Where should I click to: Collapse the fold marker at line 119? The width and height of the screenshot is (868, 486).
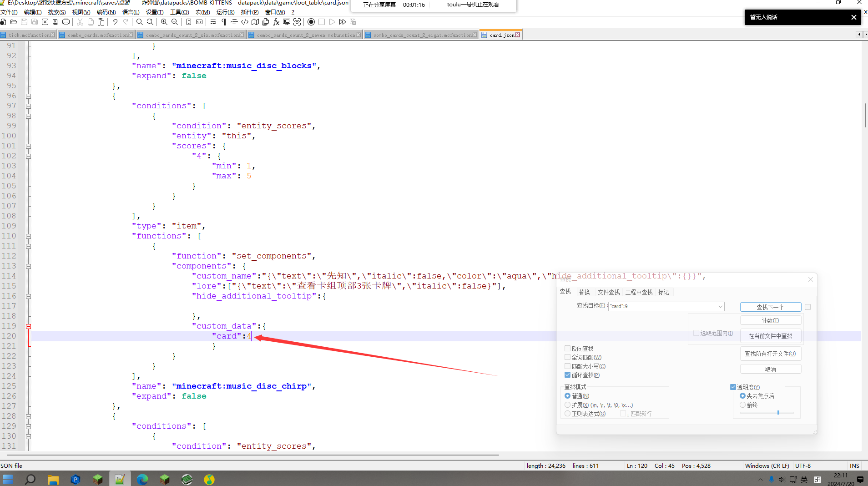[x=28, y=326]
